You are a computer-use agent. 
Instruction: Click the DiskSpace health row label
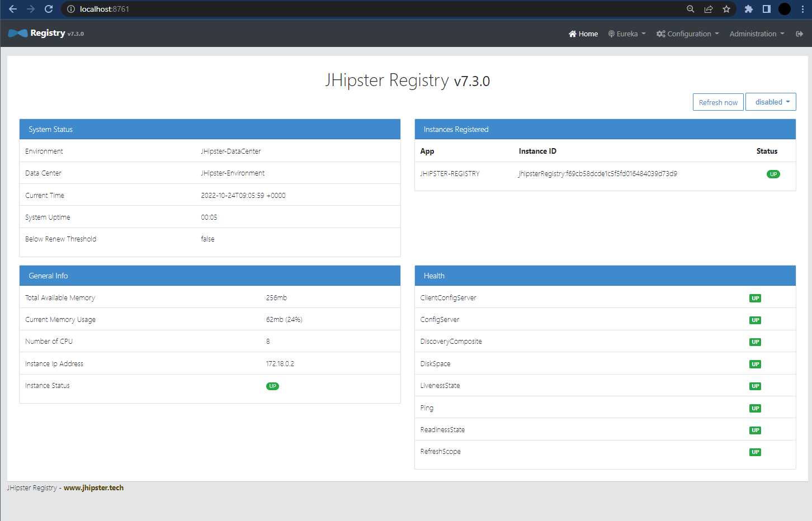point(435,364)
